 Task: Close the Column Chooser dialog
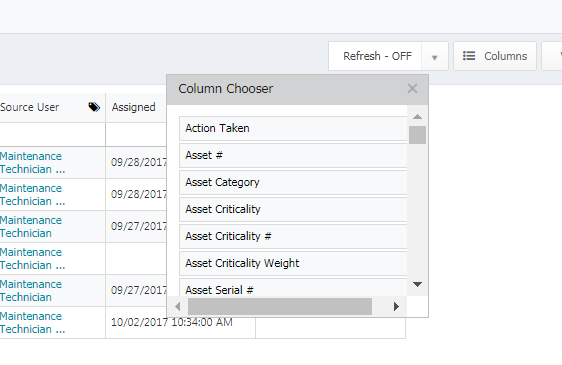coord(412,89)
